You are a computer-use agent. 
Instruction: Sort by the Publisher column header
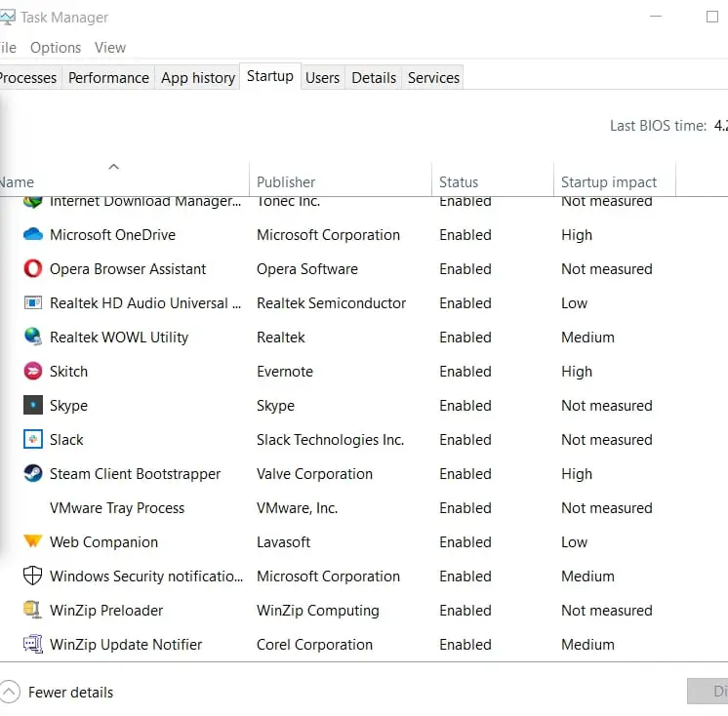pos(286,181)
